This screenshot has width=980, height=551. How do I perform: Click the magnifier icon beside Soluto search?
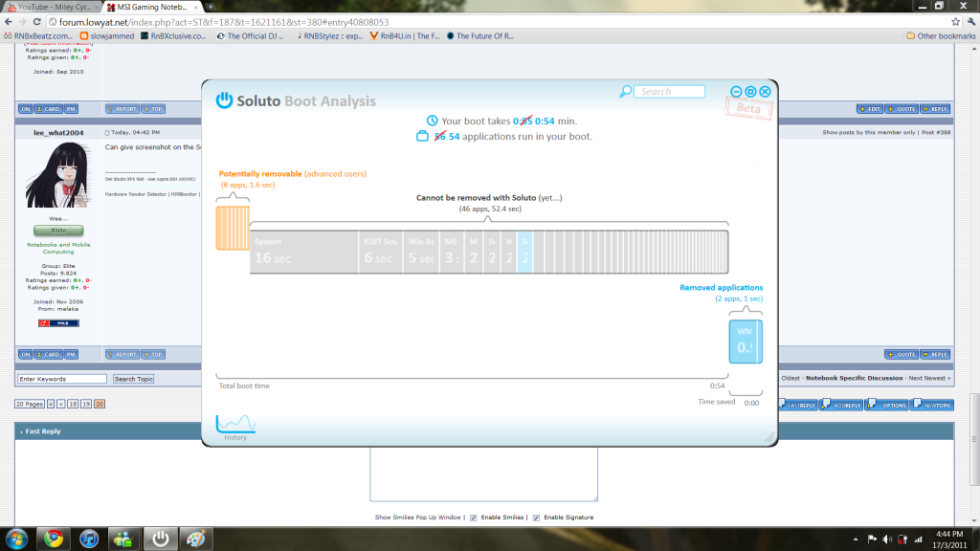625,92
